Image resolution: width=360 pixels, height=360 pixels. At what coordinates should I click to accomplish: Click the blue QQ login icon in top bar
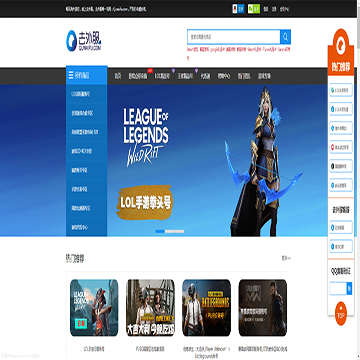coord(238,9)
